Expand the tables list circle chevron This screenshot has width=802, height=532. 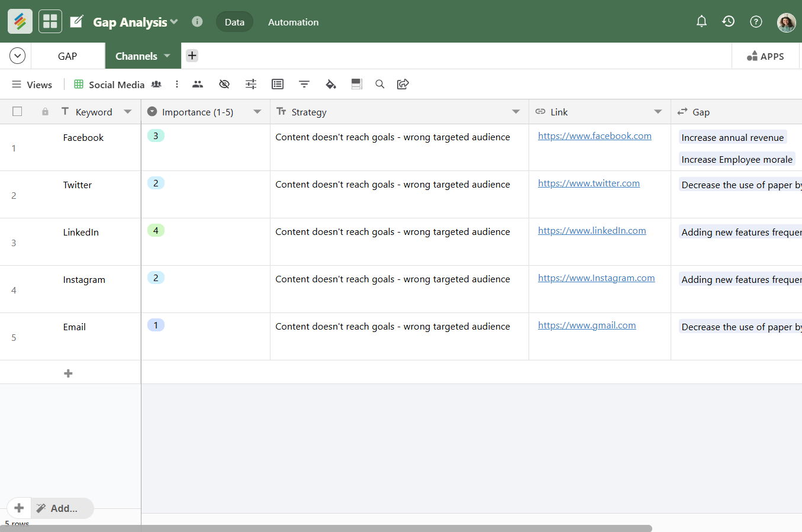[17, 56]
